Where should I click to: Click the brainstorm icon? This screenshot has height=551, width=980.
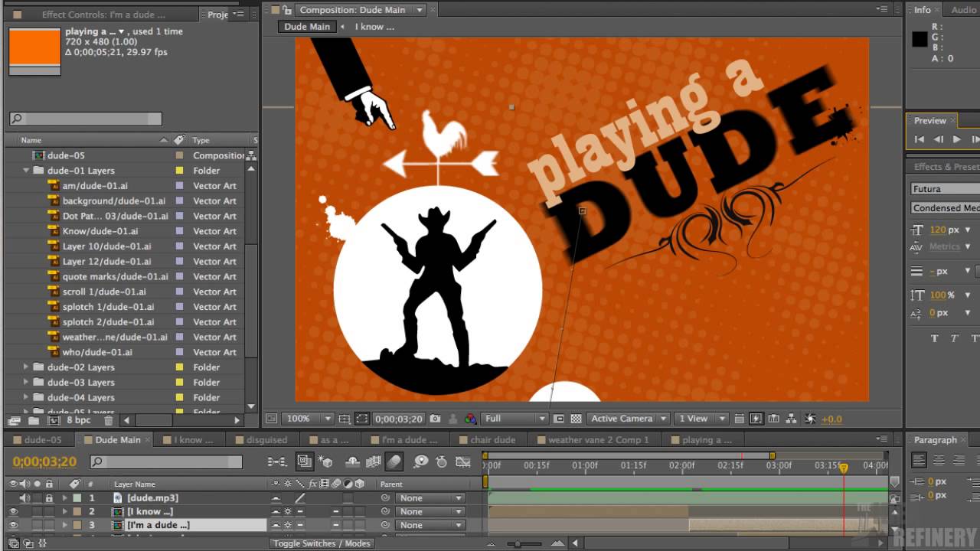[x=421, y=461]
